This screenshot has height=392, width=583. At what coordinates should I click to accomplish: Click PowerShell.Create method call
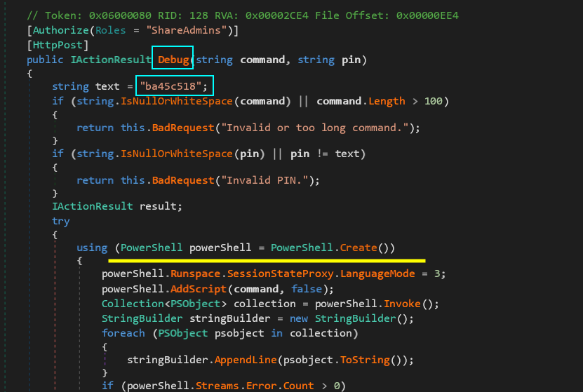tap(333, 248)
